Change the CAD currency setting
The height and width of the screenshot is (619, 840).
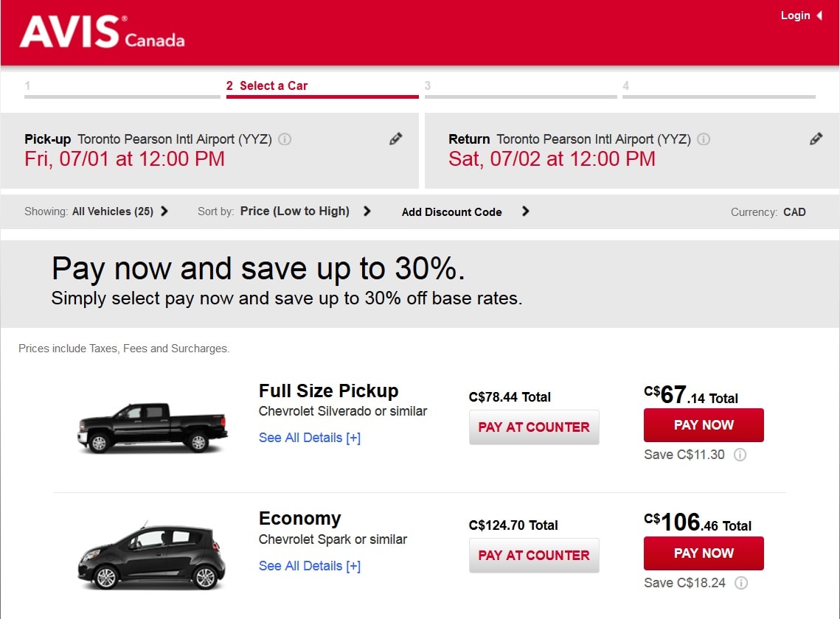click(794, 212)
